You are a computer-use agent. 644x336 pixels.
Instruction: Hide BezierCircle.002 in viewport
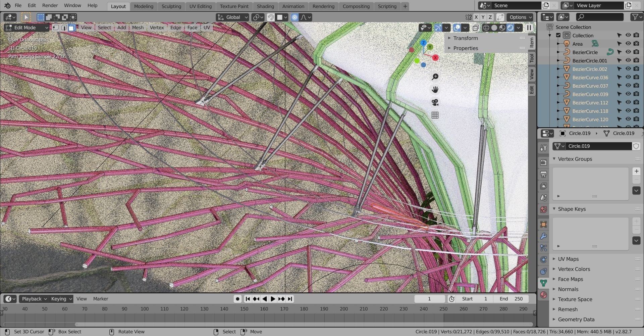coord(628,69)
